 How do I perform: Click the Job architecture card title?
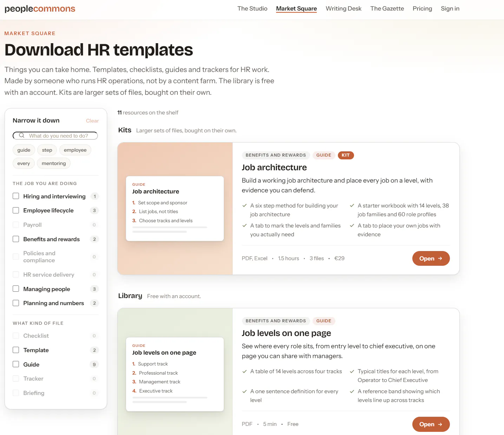[274, 167]
